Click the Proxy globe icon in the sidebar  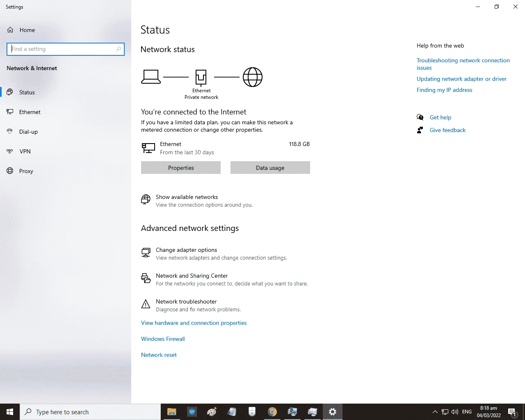pos(10,171)
